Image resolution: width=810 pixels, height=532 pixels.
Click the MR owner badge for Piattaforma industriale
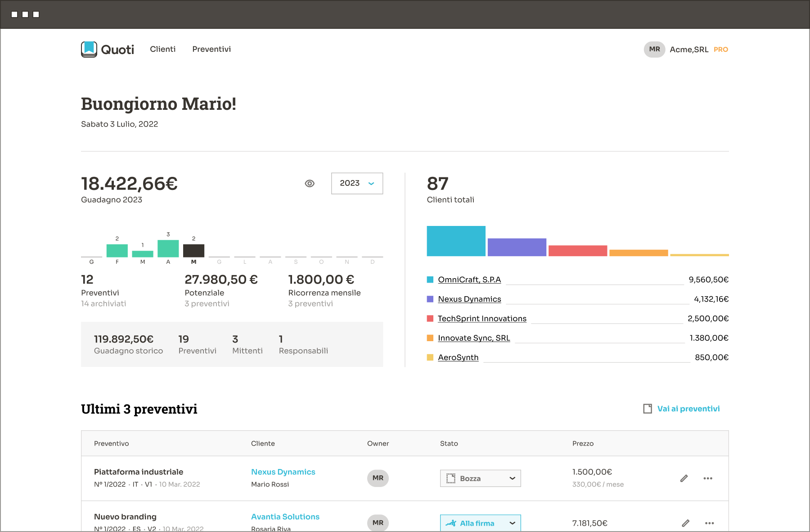tap(378, 478)
